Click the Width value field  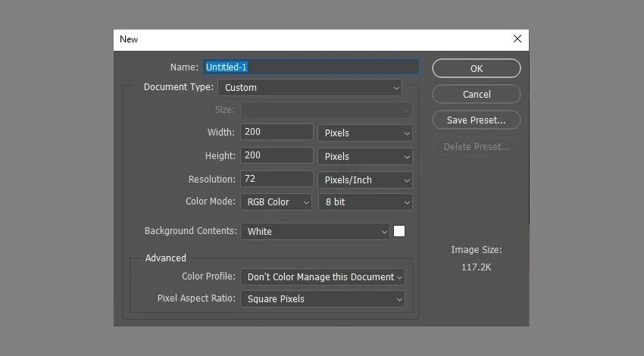(x=277, y=132)
